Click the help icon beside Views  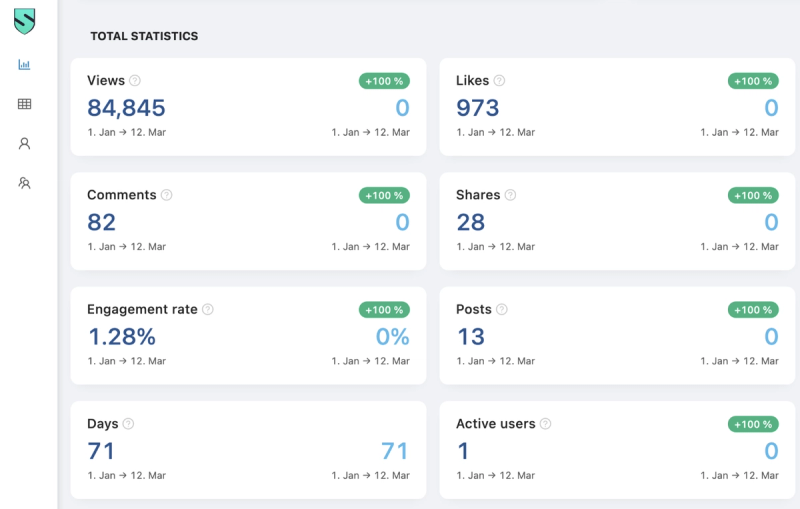pos(135,81)
